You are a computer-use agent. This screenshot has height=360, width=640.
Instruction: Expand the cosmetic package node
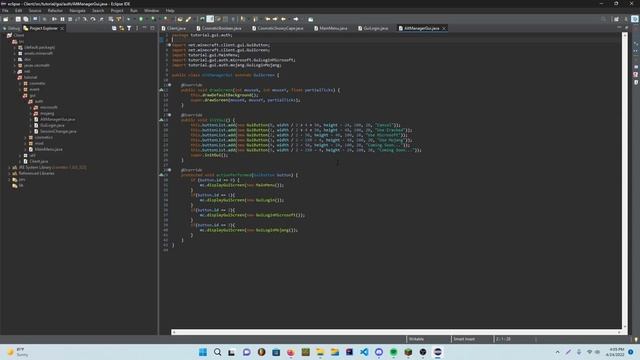tap(20, 83)
